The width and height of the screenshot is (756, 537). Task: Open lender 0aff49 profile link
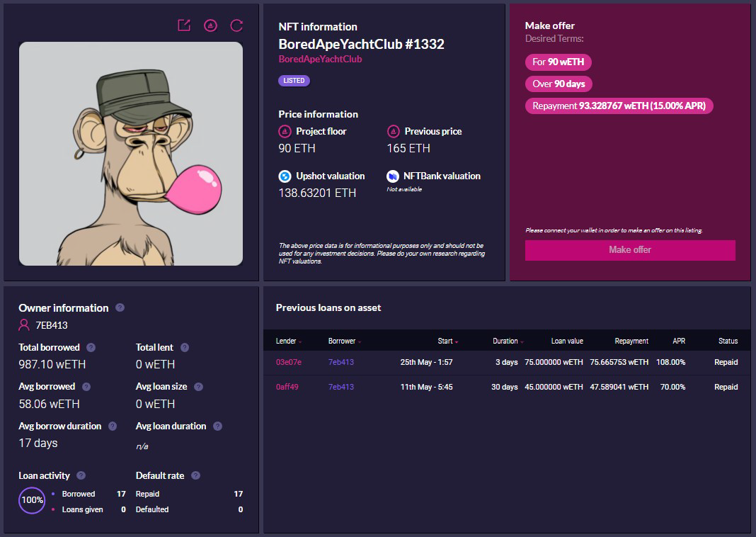pos(287,387)
